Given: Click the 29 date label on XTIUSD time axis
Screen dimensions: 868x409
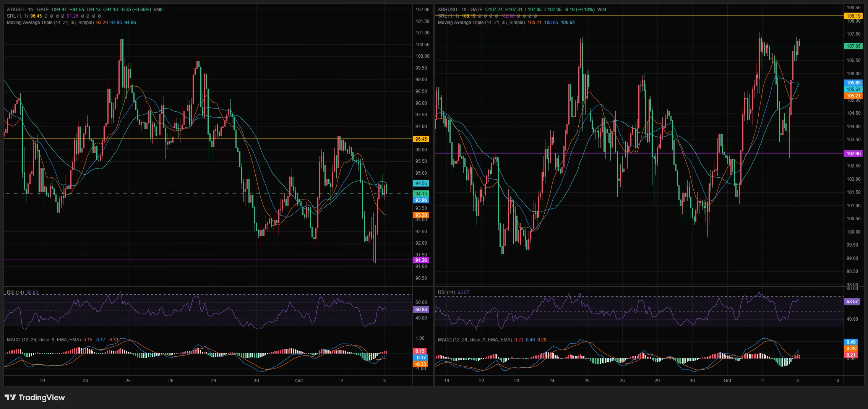Looking at the screenshot, I should 213,381.
